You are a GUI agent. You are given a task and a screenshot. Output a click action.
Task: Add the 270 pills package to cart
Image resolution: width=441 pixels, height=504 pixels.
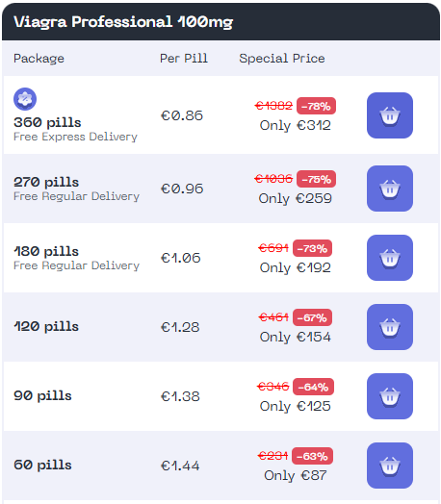[x=390, y=189]
